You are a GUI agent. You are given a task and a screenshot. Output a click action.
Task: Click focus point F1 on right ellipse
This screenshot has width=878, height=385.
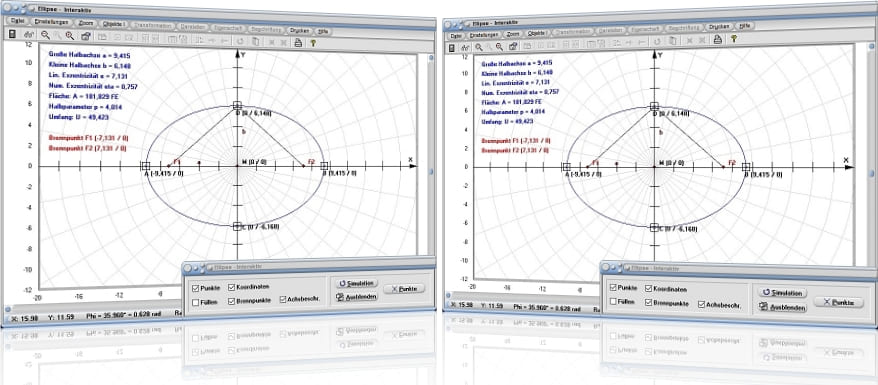coord(587,167)
